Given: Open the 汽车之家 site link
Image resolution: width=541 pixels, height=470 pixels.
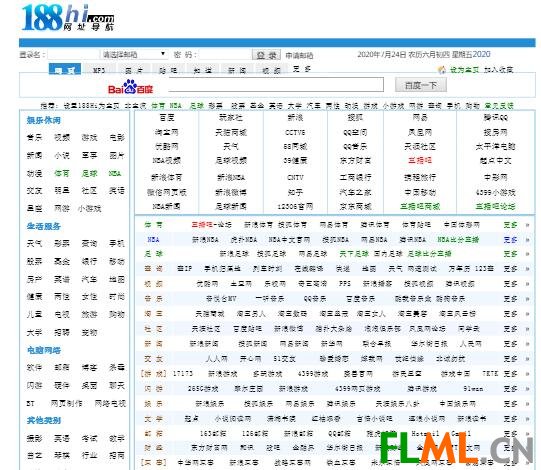Looking at the screenshot, I should (355, 192).
